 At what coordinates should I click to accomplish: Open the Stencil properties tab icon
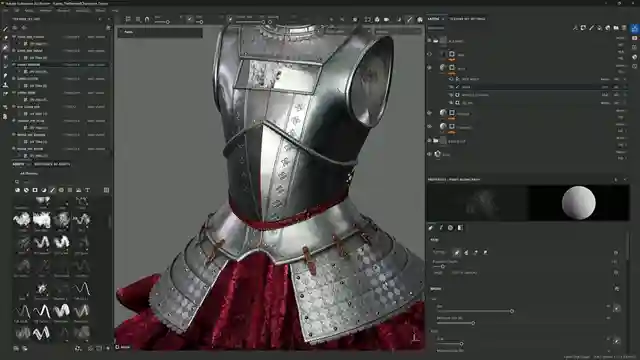pos(451,228)
